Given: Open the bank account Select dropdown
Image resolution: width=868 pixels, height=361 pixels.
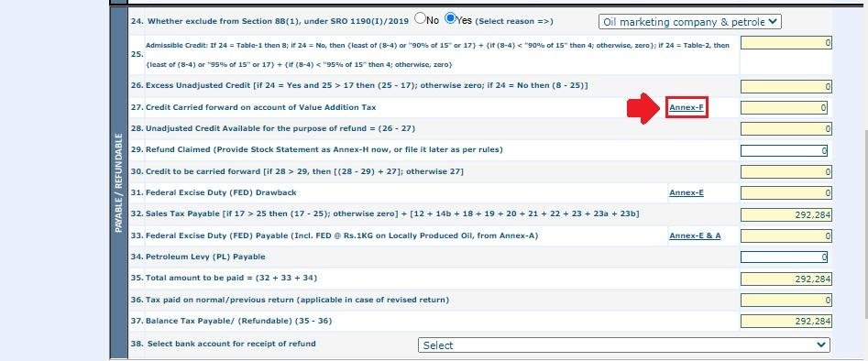Looking at the screenshot, I should tap(624, 345).
